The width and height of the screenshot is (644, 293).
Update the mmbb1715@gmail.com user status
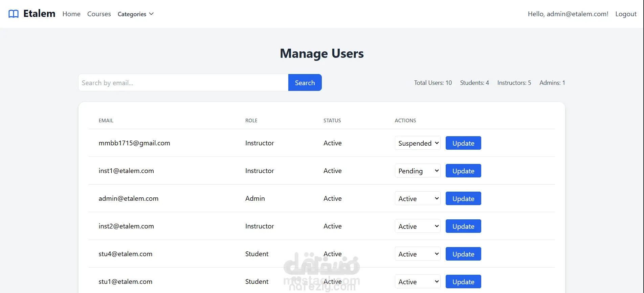pyautogui.click(x=463, y=143)
